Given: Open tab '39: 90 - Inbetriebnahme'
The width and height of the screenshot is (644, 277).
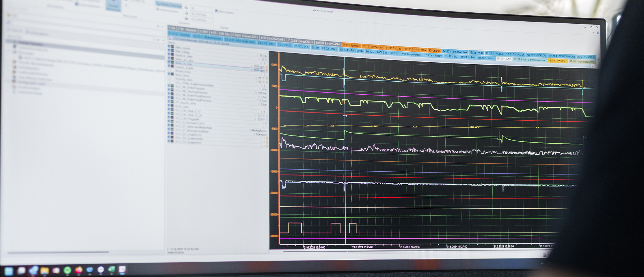Looking at the screenshot, I should [x=582, y=62].
